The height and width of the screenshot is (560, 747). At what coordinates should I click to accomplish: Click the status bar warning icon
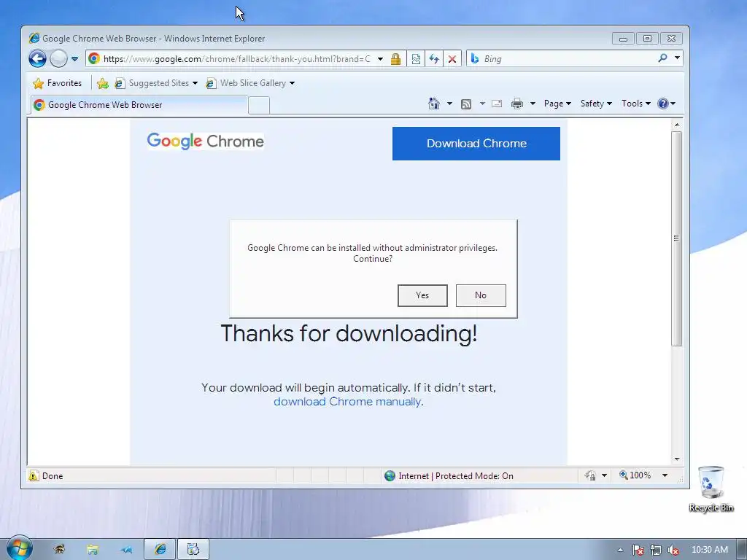click(x=34, y=475)
